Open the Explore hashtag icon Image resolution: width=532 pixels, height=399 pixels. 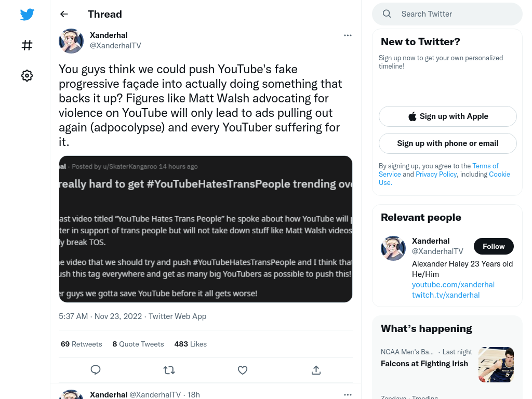coord(27,45)
